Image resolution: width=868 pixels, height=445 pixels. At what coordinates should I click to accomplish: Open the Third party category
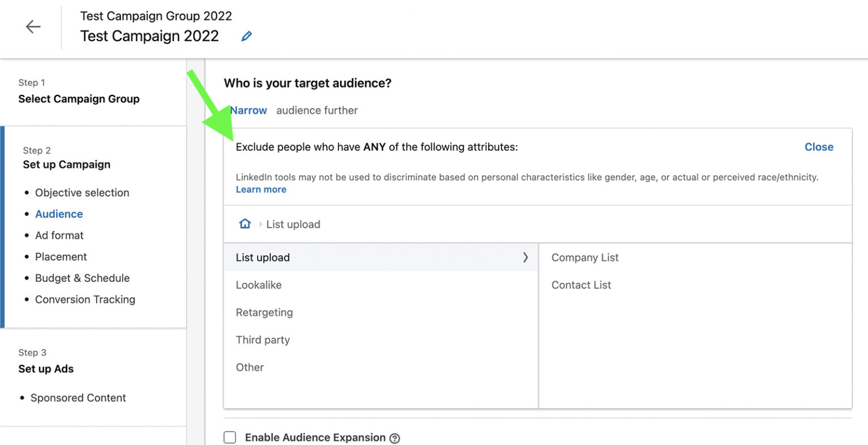point(263,339)
